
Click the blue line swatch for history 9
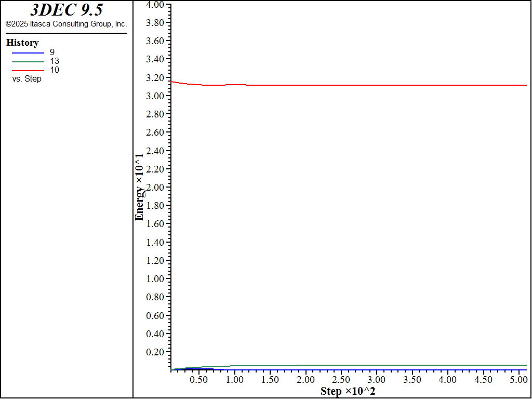tap(28, 53)
